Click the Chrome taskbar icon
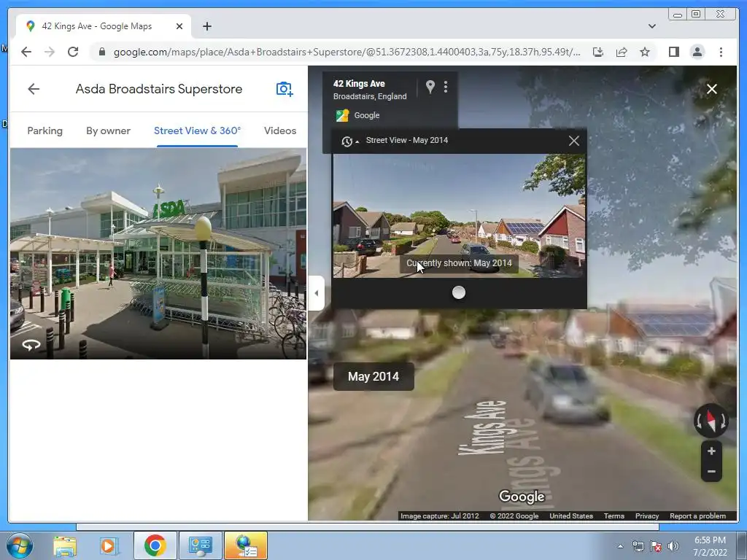 [155, 545]
